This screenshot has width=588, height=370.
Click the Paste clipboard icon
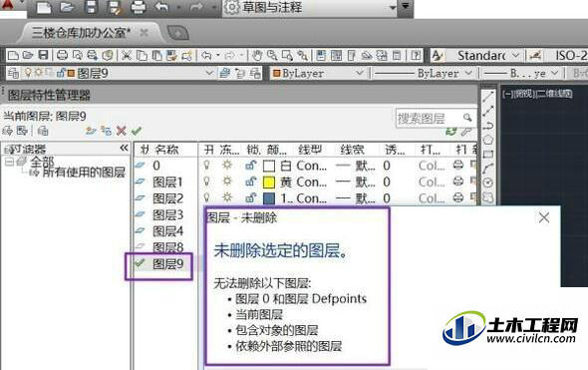(x=156, y=56)
